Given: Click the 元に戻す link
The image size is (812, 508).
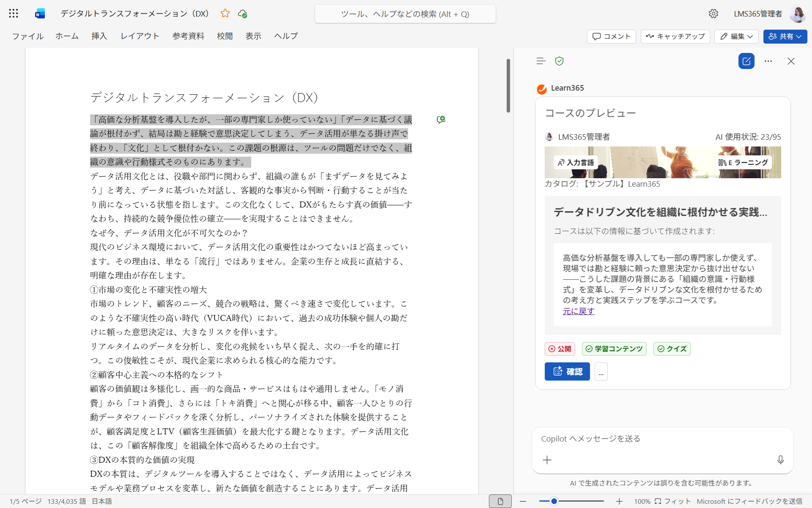Looking at the screenshot, I should coord(579,312).
